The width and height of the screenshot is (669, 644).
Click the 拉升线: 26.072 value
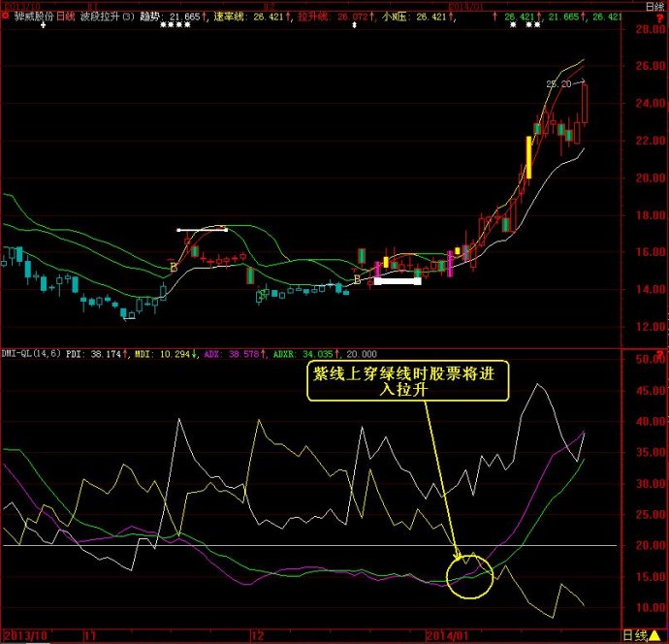coord(333,16)
